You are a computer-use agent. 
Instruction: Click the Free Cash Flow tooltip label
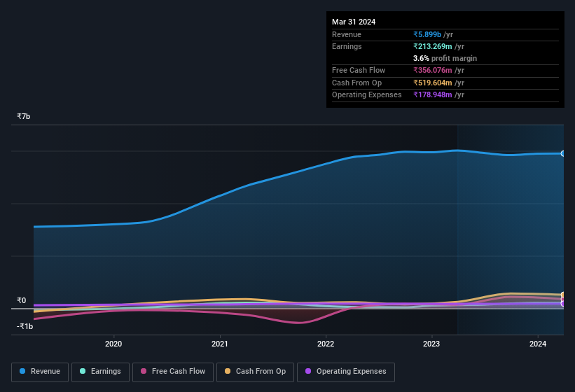click(x=359, y=70)
